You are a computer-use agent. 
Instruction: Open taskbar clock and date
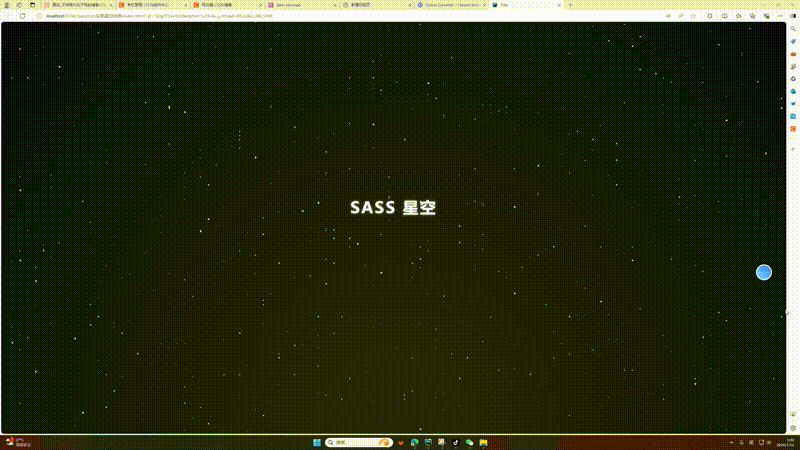coord(787,442)
